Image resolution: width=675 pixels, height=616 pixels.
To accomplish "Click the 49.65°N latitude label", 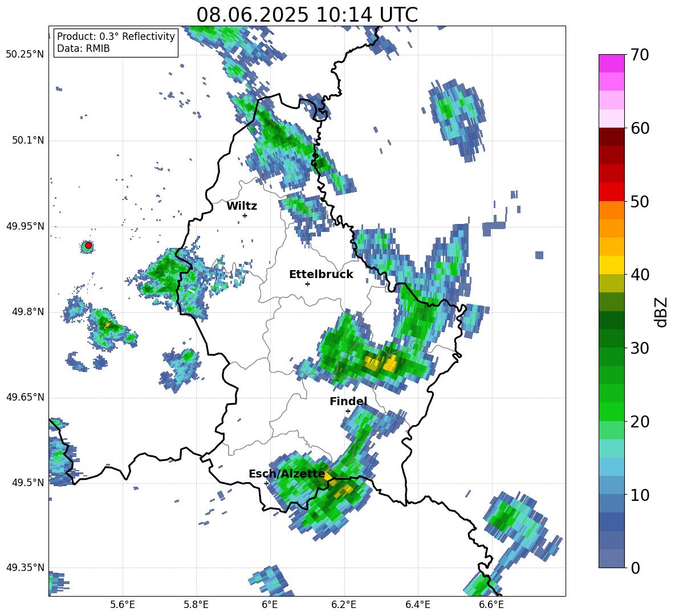I will pyautogui.click(x=25, y=398).
